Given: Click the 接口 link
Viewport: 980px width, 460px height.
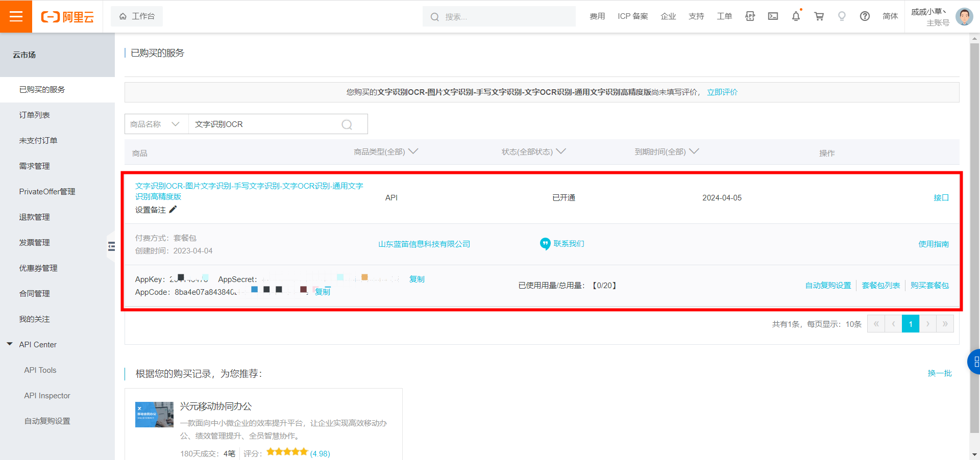Looking at the screenshot, I should pos(941,198).
